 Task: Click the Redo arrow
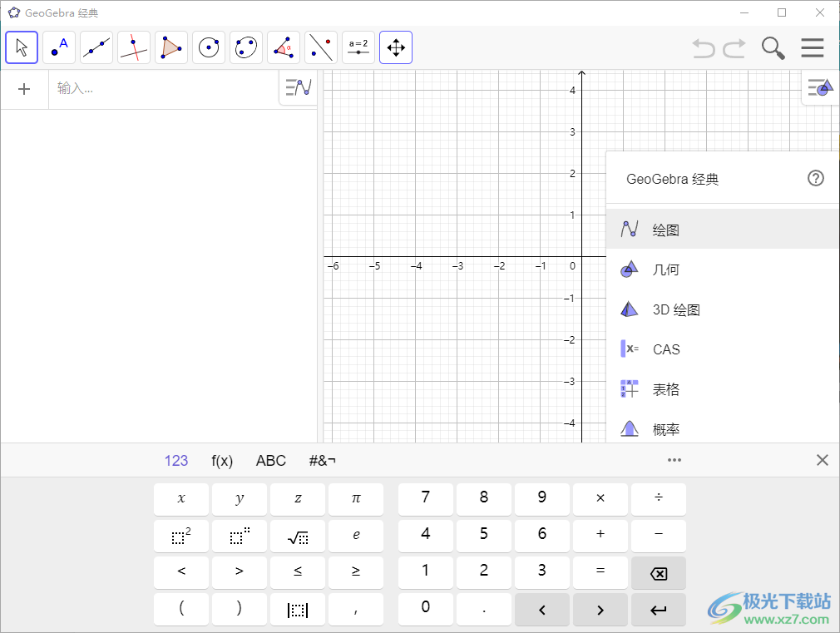tap(734, 48)
